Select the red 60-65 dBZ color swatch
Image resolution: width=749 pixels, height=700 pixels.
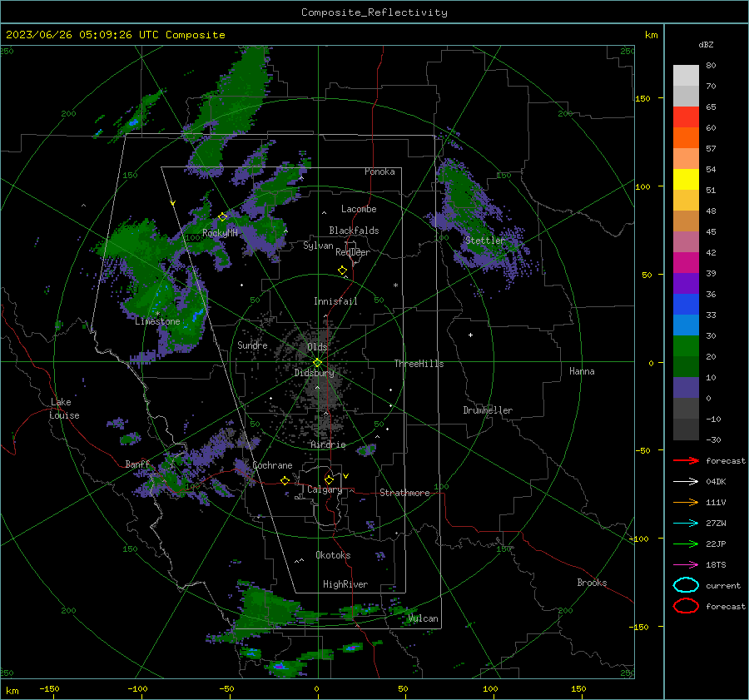click(686, 117)
